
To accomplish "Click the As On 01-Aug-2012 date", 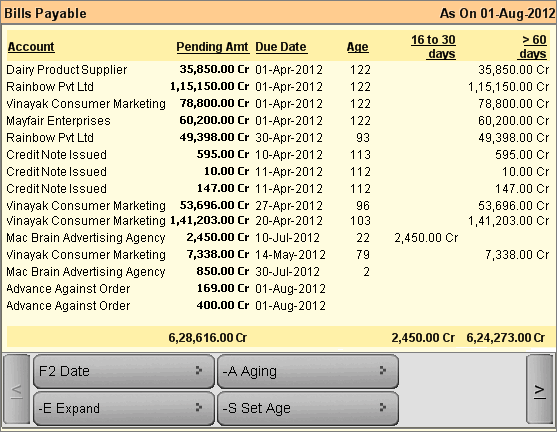I will [497, 14].
